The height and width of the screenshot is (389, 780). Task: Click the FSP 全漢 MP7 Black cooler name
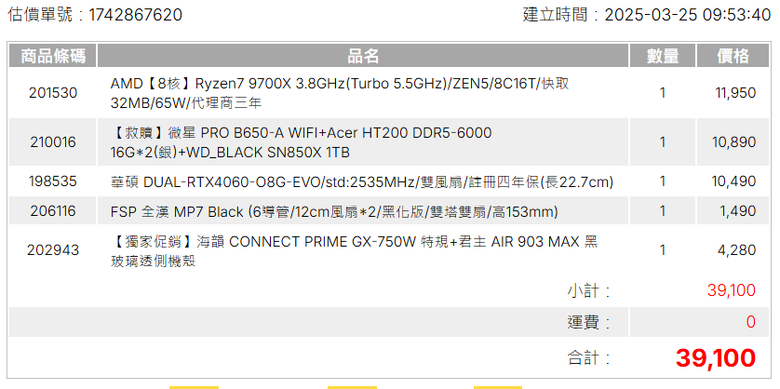pos(334,212)
